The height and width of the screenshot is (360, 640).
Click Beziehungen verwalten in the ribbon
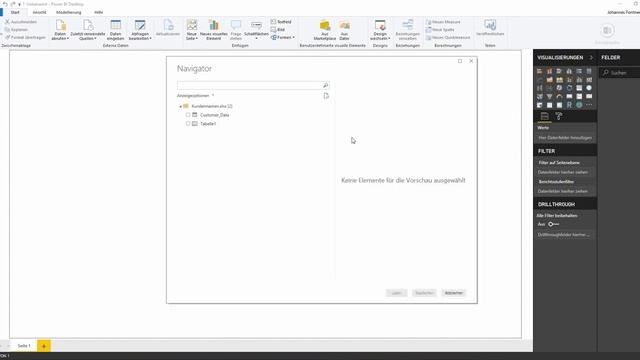coord(407,29)
